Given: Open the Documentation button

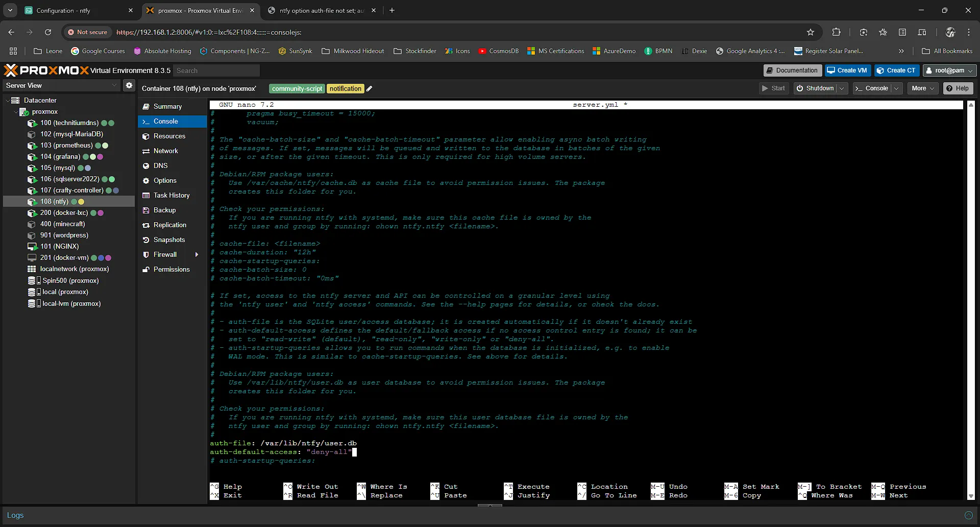Looking at the screenshot, I should click(x=792, y=70).
